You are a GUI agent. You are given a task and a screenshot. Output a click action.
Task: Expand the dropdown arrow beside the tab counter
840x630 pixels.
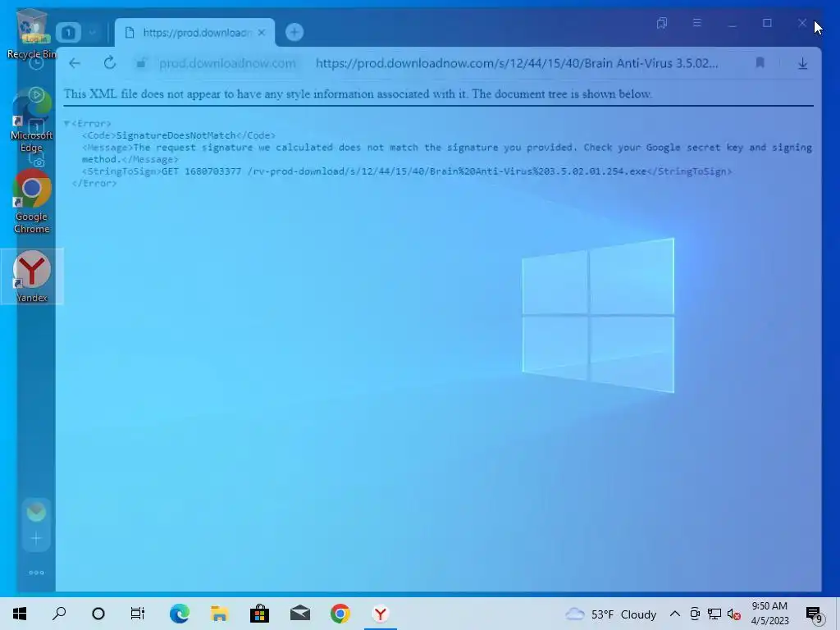pos(92,33)
